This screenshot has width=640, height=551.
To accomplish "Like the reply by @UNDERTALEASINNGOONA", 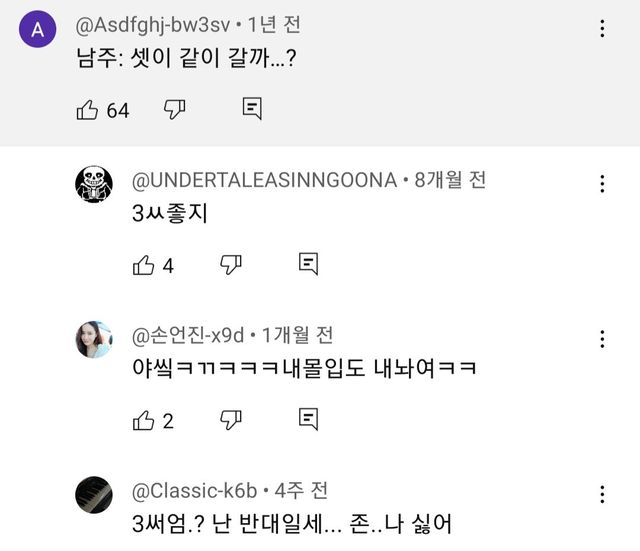I will point(144,265).
